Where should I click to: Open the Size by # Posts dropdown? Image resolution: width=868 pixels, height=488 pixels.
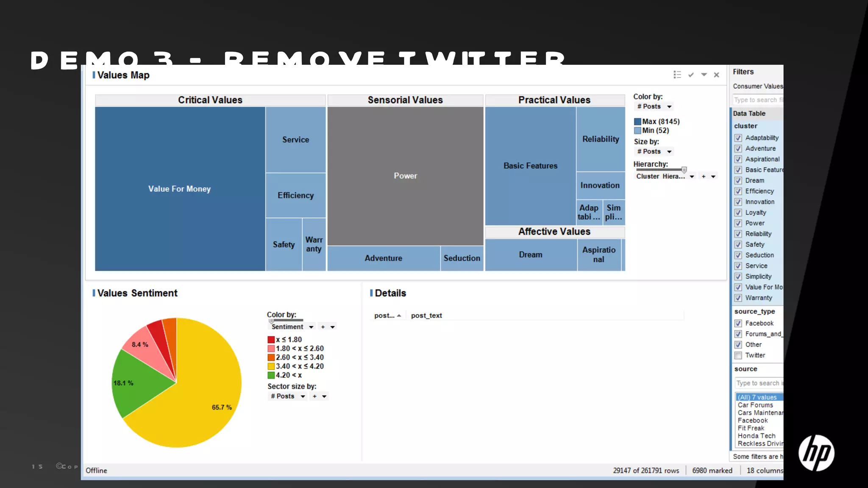669,152
